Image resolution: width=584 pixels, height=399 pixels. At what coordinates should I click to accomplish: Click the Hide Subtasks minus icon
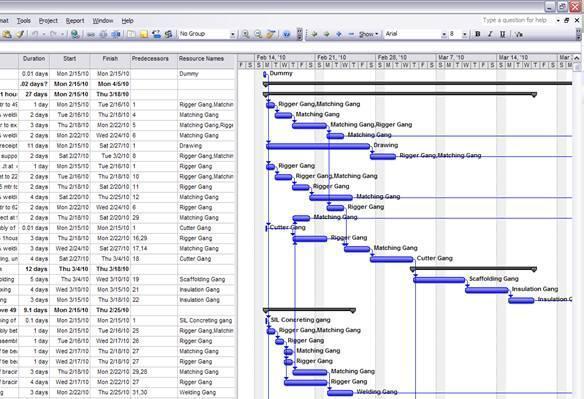click(x=351, y=34)
